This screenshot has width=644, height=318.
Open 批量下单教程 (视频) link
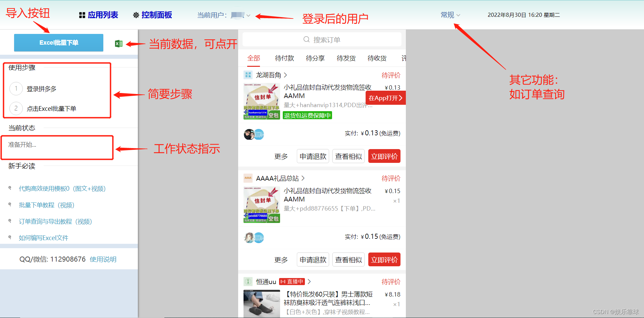click(x=47, y=205)
